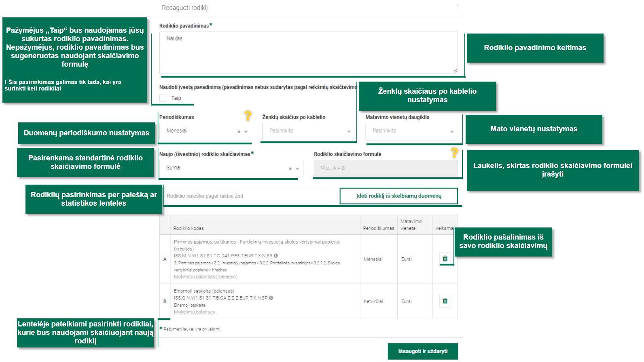Viewport: 644px width, 362px height.
Task: Select the Einamoji sąskaita (balansas) indicator name
Action: click(204, 291)
